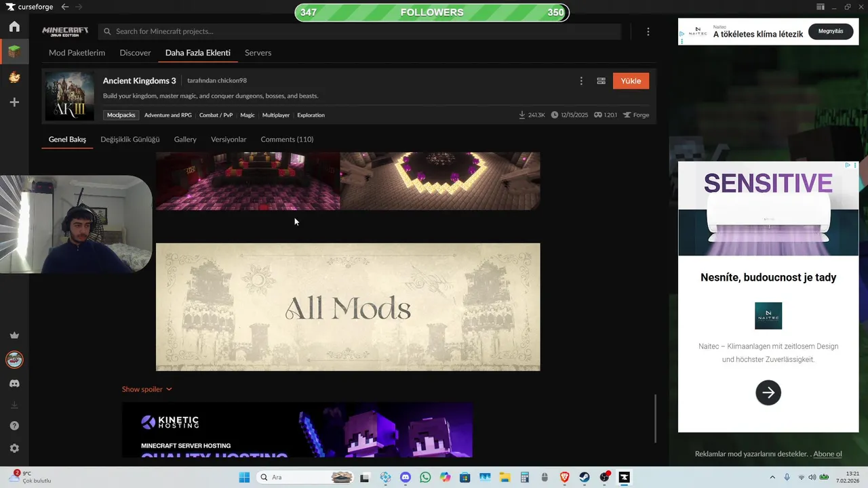Click the Ancient Kingdoms 3 modpack thumbnail

click(x=69, y=96)
